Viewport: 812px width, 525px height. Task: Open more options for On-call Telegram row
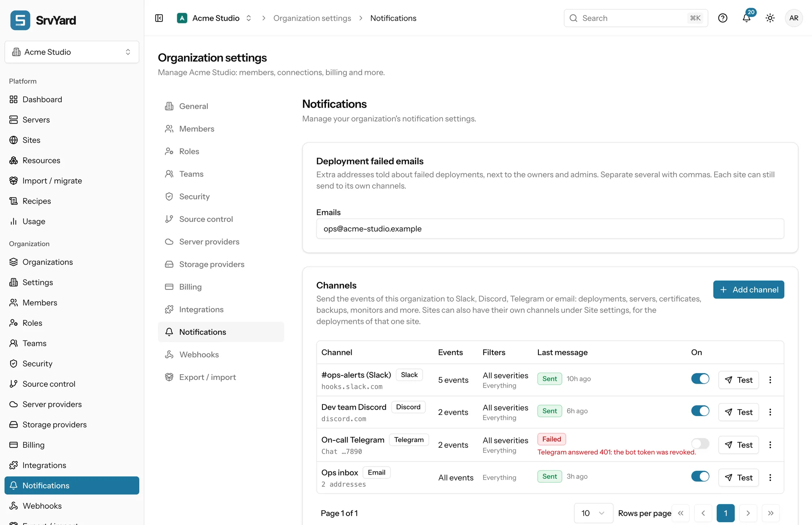click(770, 445)
